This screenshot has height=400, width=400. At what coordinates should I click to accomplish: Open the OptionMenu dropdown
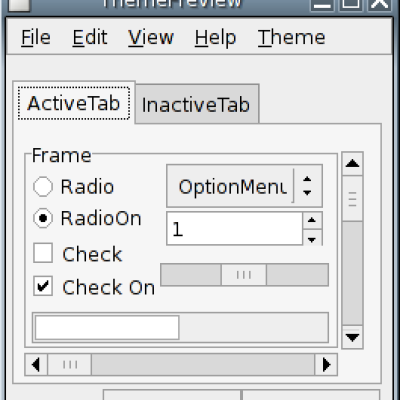(244, 186)
